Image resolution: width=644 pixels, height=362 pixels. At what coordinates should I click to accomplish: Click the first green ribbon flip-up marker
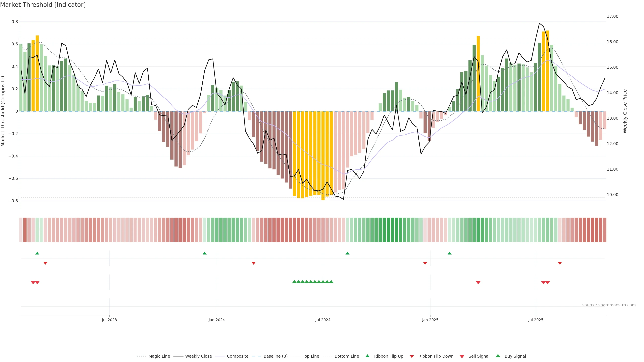(x=37, y=253)
